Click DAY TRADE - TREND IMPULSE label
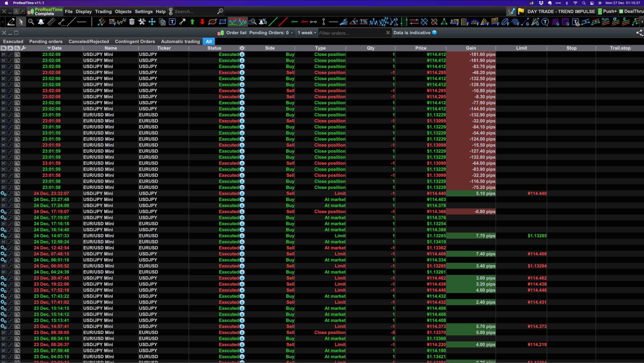This screenshot has width=644, height=363. coord(561,11)
